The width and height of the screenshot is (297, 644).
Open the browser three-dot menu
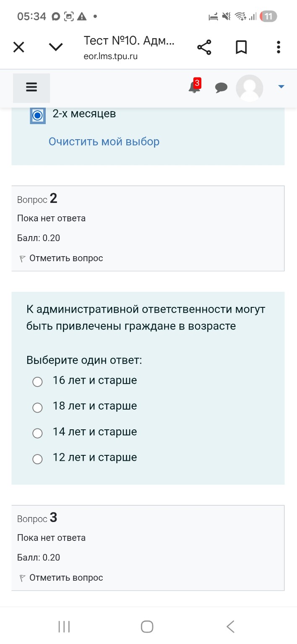(278, 47)
